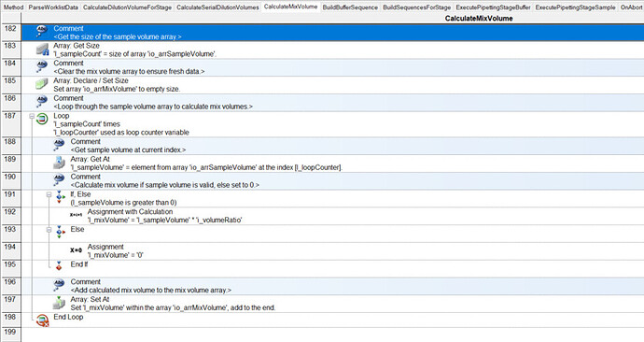
Task: Click the Comment icon on line 186
Action: 42,100
